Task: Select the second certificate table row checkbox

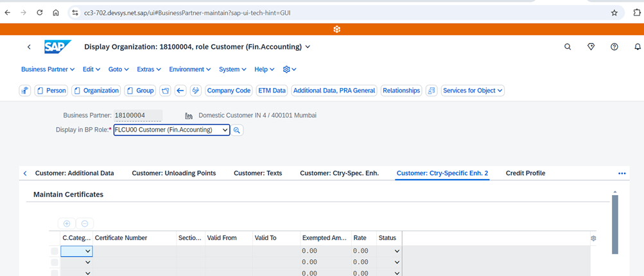Action: (54, 262)
